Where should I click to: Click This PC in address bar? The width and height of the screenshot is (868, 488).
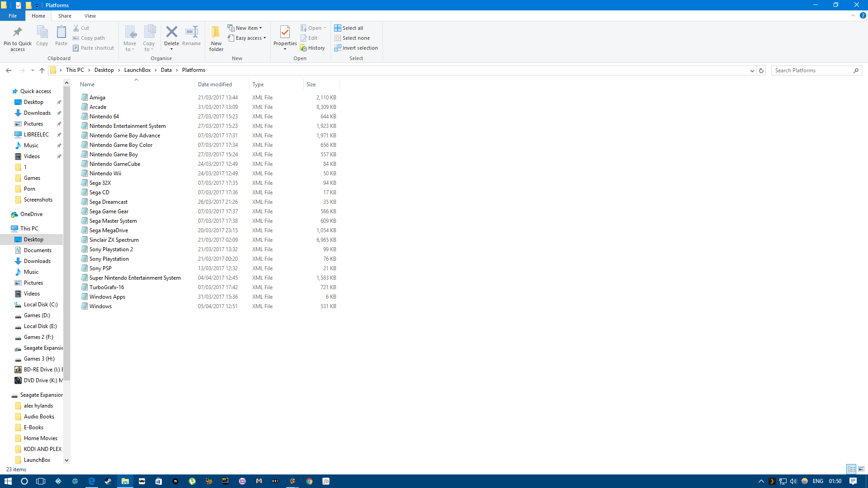click(x=75, y=70)
